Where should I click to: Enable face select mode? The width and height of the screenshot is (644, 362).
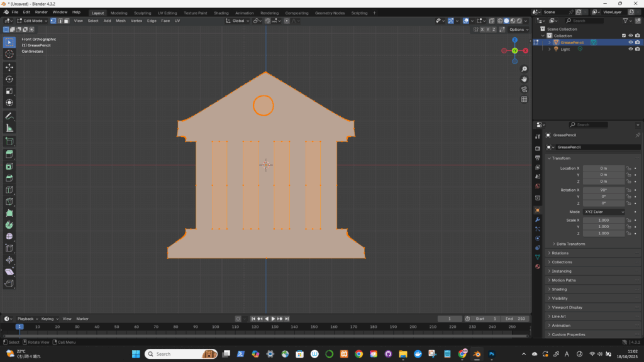pyautogui.click(x=67, y=21)
